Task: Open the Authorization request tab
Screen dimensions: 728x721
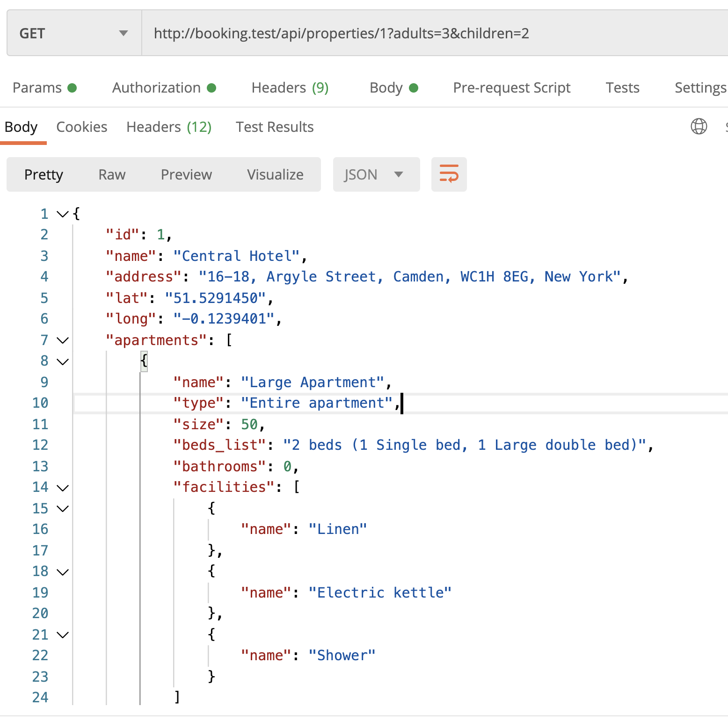Action: click(x=164, y=88)
